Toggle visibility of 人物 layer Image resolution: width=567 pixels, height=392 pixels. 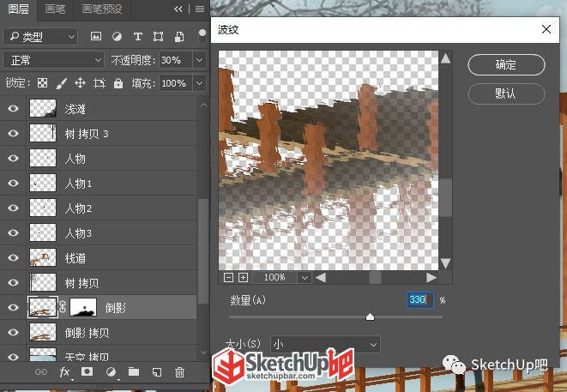coord(14,159)
